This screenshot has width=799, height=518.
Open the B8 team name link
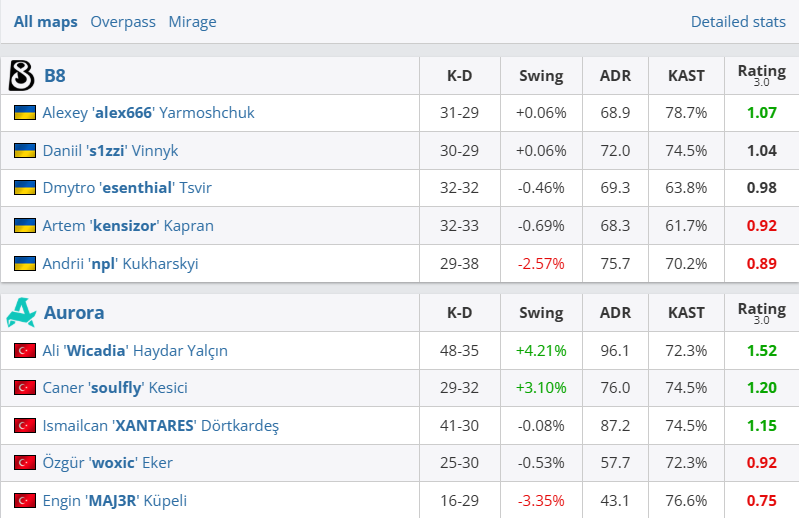55,75
